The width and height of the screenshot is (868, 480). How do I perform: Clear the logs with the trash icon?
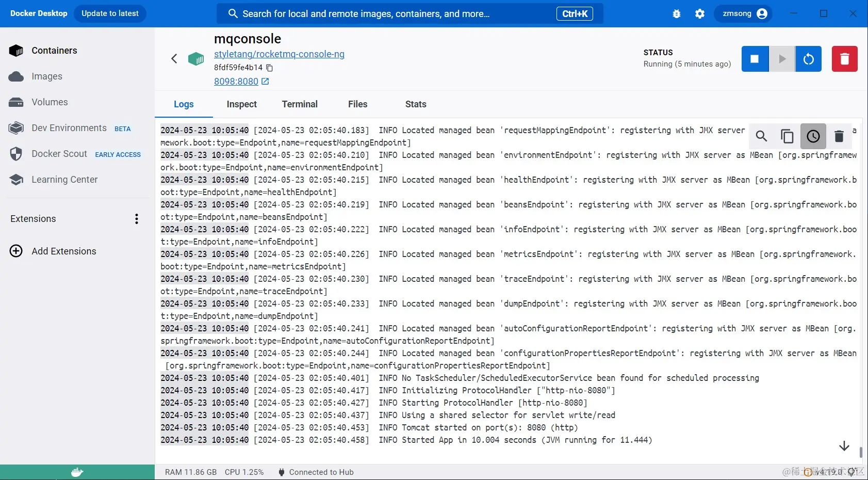pos(839,136)
